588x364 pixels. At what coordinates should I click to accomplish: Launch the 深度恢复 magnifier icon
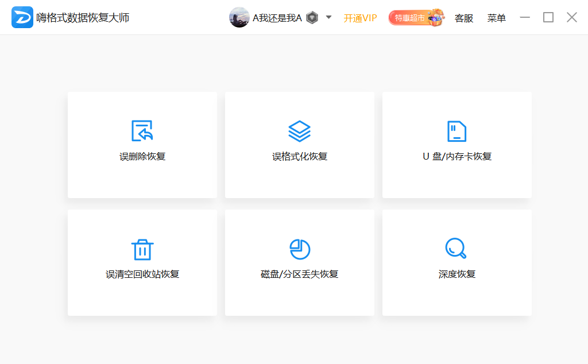click(455, 248)
